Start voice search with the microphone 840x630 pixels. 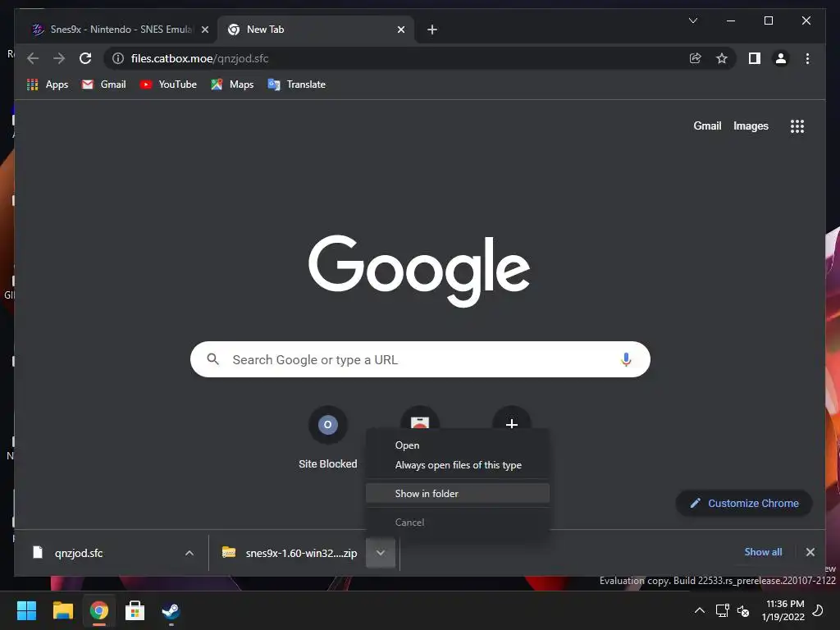tap(626, 359)
